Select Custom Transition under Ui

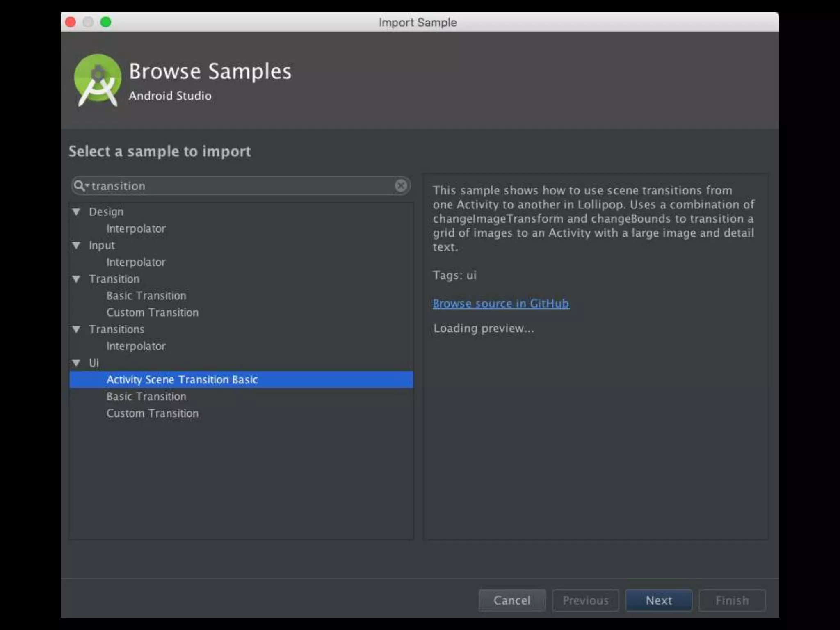(x=153, y=413)
